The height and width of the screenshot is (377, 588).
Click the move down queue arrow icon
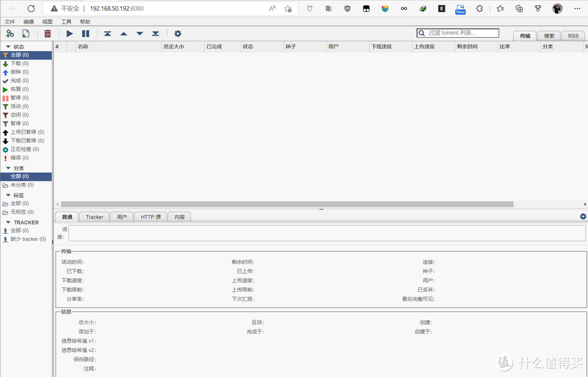pyautogui.click(x=139, y=34)
